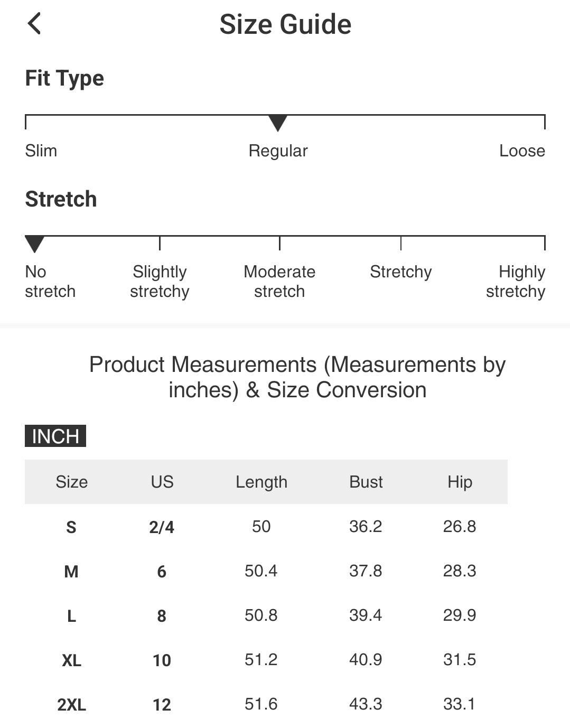Image resolution: width=570 pixels, height=728 pixels.
Task: Click the Stretchy scale label
Action: [401, 272]
